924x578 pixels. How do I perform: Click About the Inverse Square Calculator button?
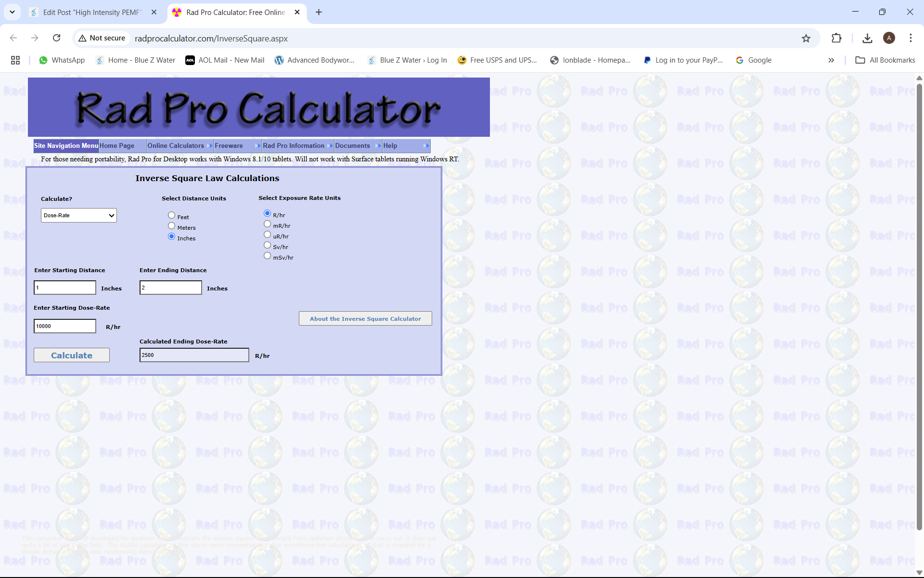coord(365,319)
